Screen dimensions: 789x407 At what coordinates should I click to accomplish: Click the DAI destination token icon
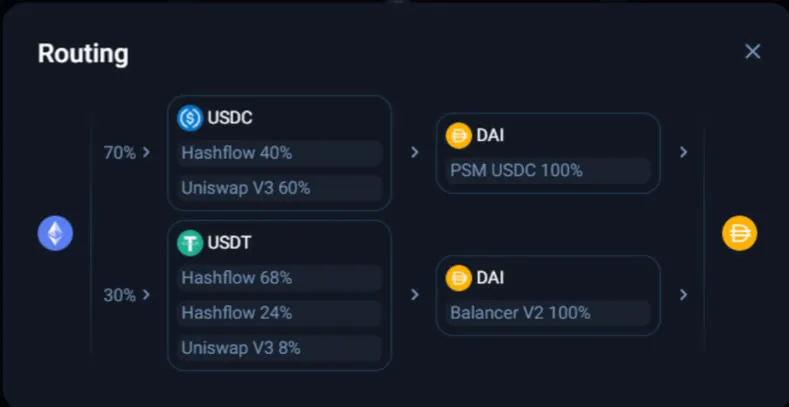pos(740,234)
